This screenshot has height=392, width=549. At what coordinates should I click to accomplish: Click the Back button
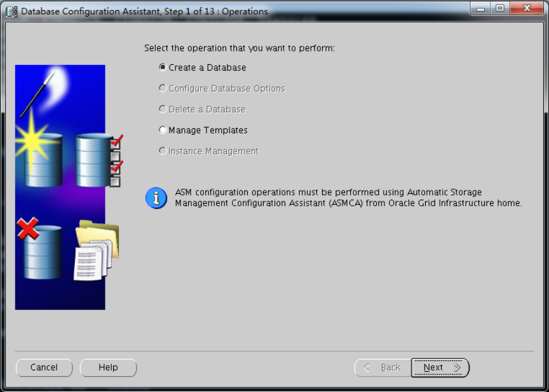click(383, 367)
